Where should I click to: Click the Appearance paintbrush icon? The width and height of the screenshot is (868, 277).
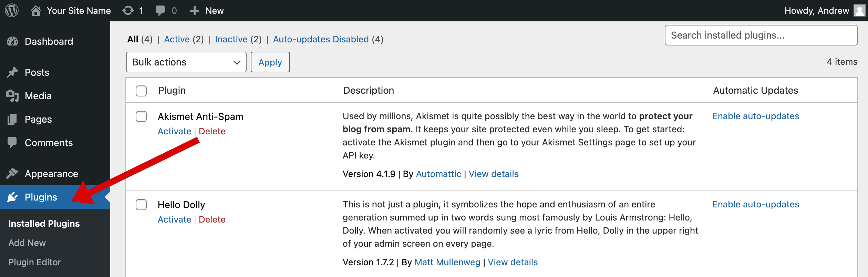tap(12, 174)
